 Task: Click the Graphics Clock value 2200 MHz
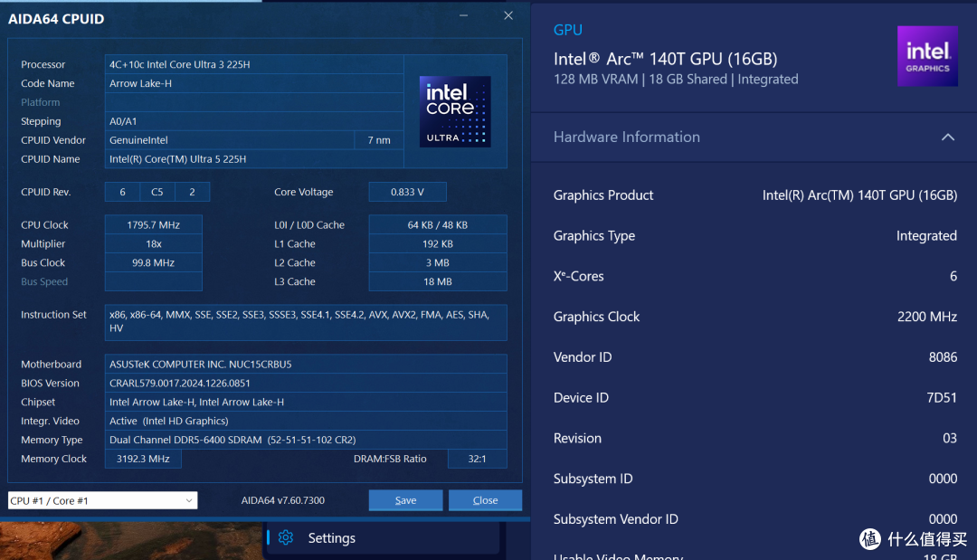pos(927,317)
